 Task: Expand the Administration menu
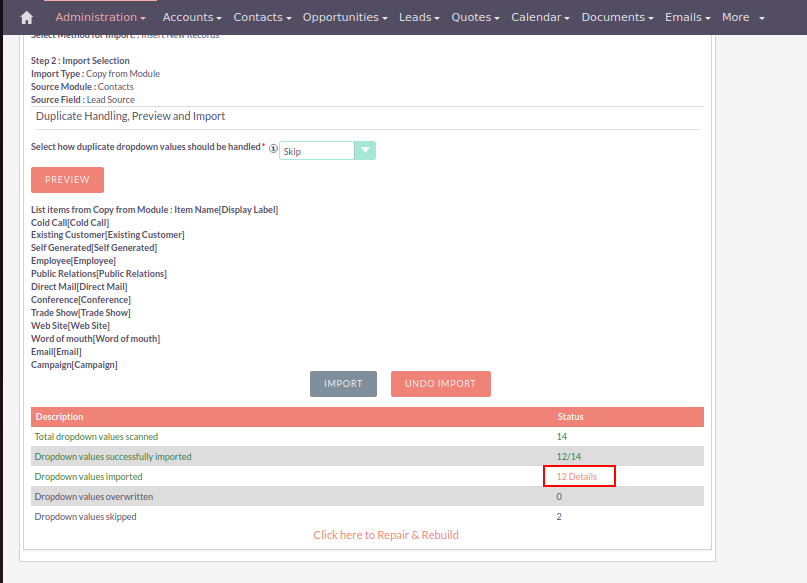(x=100, y=17)
